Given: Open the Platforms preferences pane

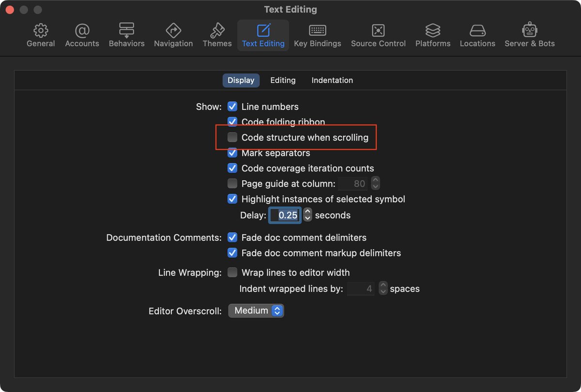Looking at the screenshot, I should pos(433,35).
